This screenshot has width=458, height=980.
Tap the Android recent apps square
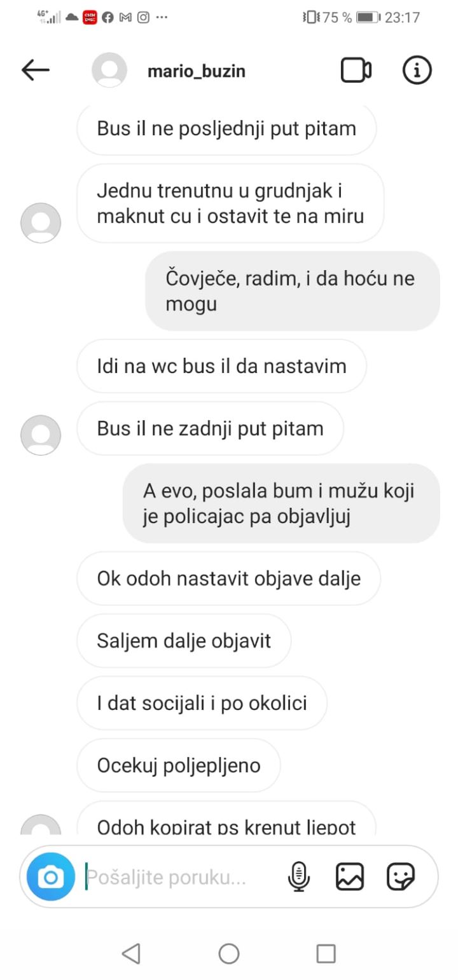pyautogui.click(x=326, y=953)
